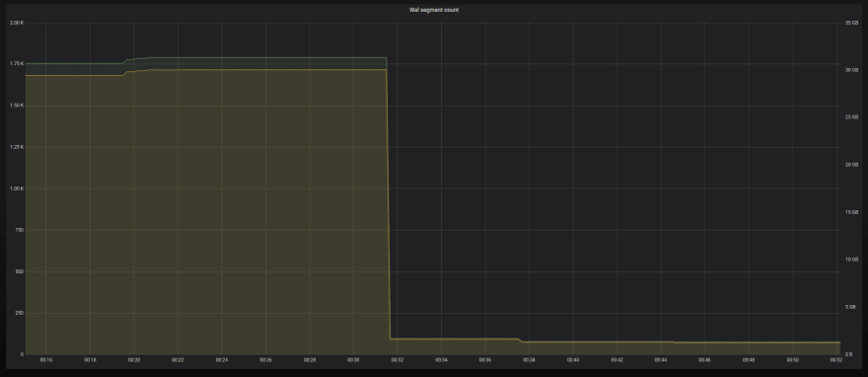This screenshot has height=377, width=868.
Task: Click the 00:16 time axis label
Action: pos(46,360)
